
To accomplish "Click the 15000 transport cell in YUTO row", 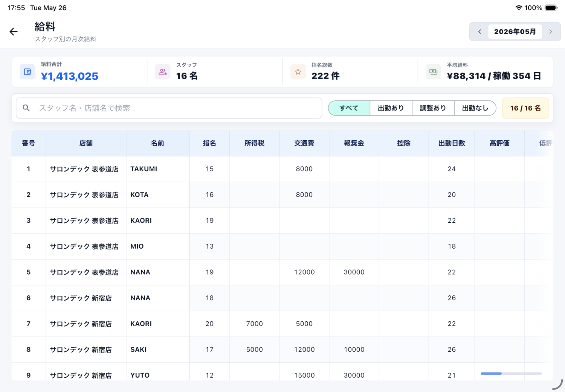I will [x=304, y=372].
